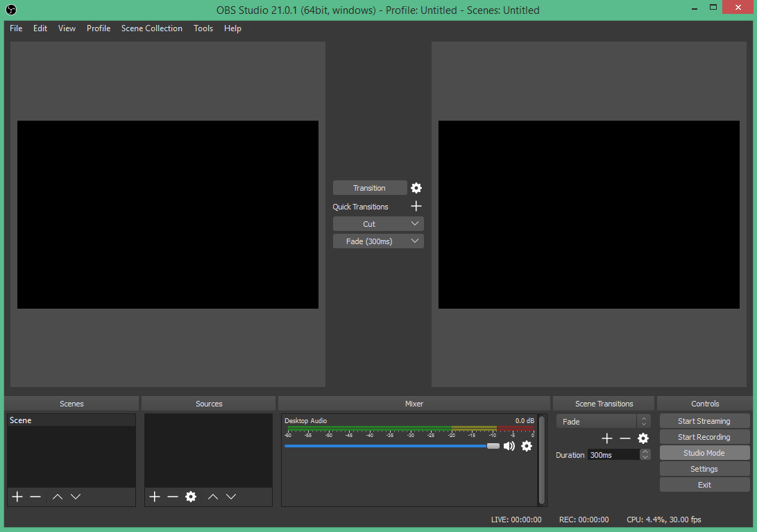Image resolution: width=757 pixels, height=532 pixels.
Task: Add a quick transition with the plus icon
Action: click(x=416, y=206)
